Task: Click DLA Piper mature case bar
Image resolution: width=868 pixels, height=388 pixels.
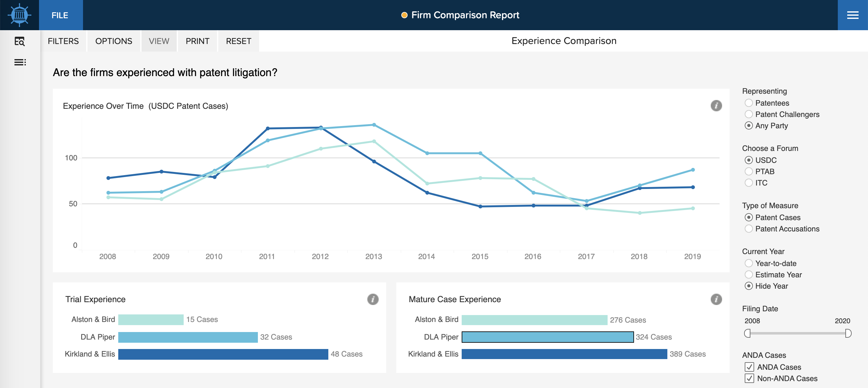Action: [548, 337]
